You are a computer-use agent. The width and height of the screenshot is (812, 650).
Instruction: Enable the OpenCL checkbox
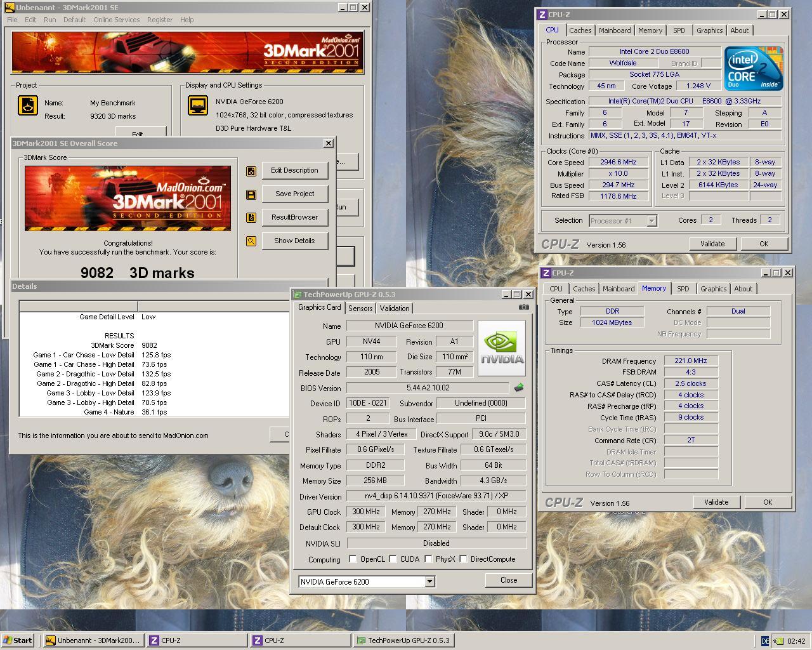coord(353,559)
